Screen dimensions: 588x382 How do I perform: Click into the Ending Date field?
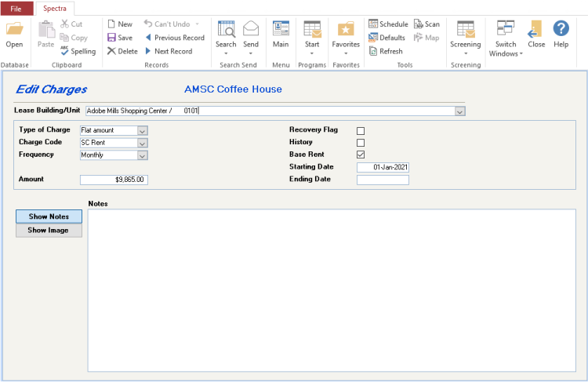point(383,180)
